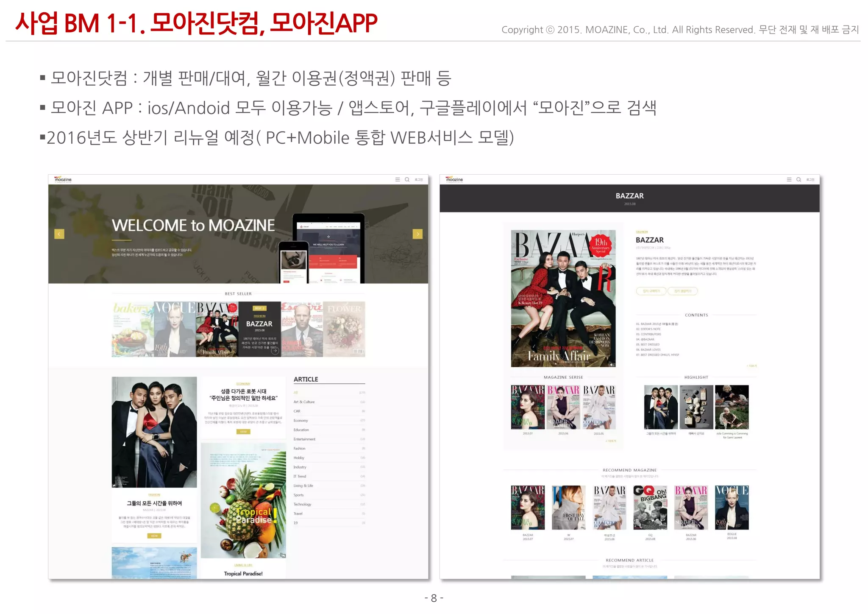Click more link below contents list
868x614 pixels.
pos(752,366)
